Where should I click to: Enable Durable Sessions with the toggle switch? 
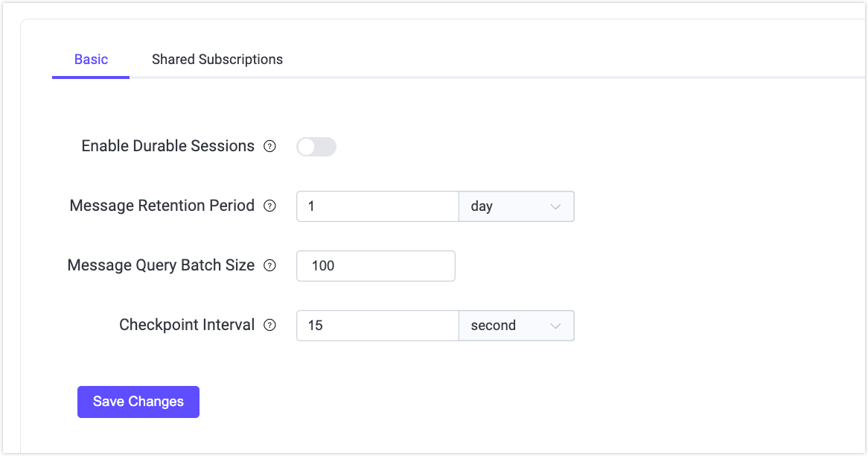(x=316, y=146)
